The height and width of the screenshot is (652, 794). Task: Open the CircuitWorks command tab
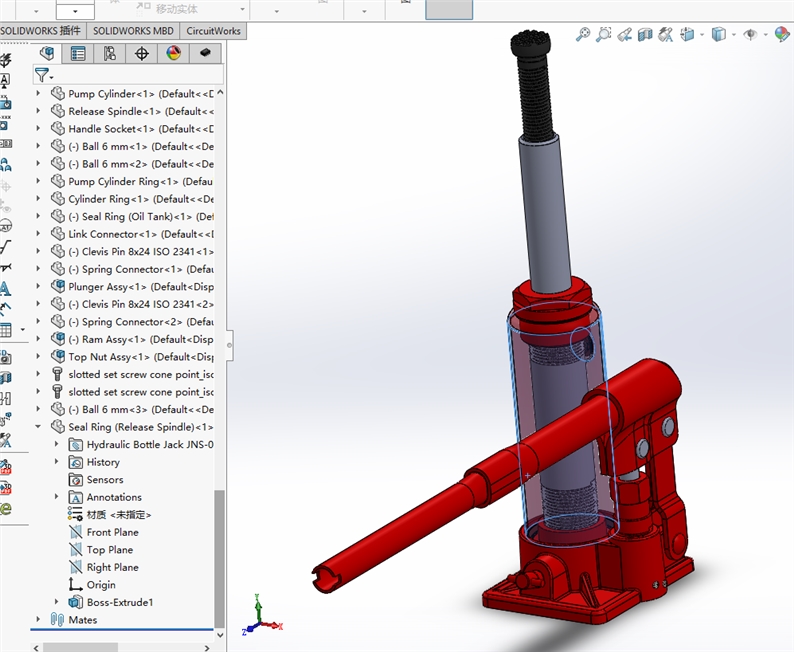(x=213, y=31)
